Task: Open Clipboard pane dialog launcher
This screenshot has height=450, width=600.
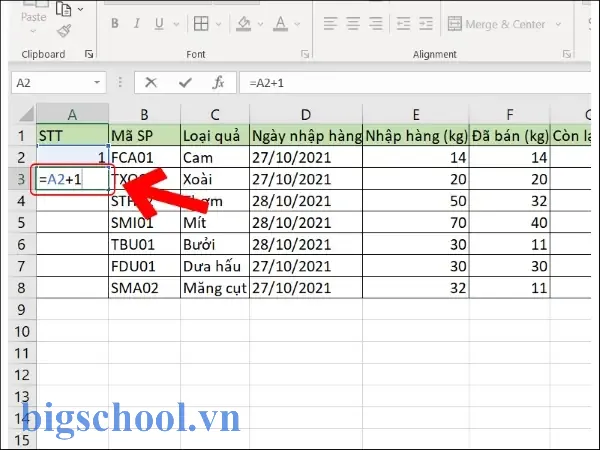Action: point(89,54)
